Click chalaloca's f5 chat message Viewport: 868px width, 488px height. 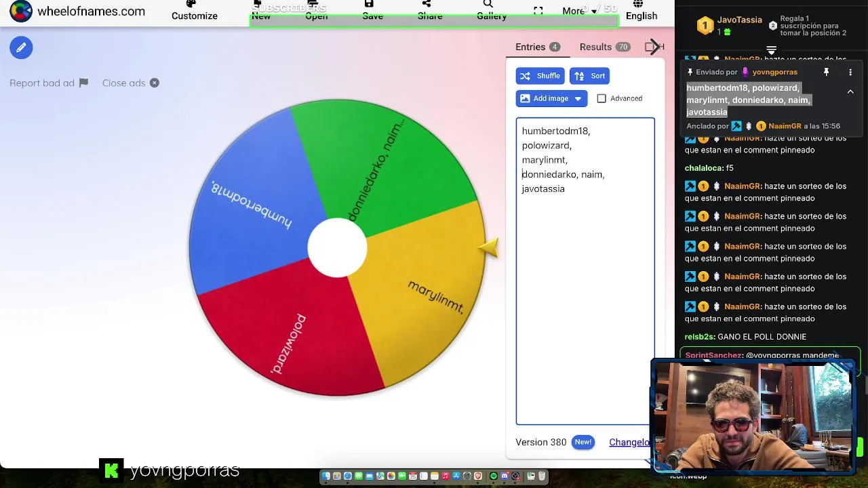[x=709, y=168]
